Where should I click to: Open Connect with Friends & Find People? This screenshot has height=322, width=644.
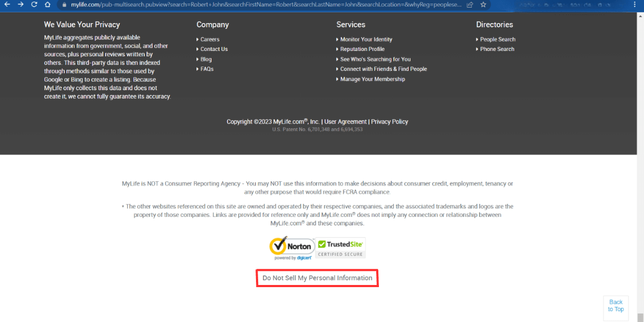(384, 69)
